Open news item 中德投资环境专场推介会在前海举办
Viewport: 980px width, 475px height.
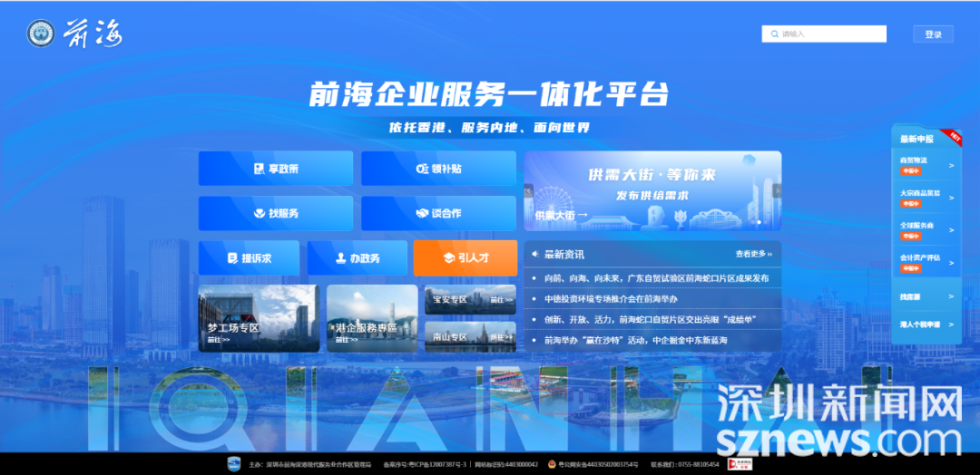coord(611,298)
